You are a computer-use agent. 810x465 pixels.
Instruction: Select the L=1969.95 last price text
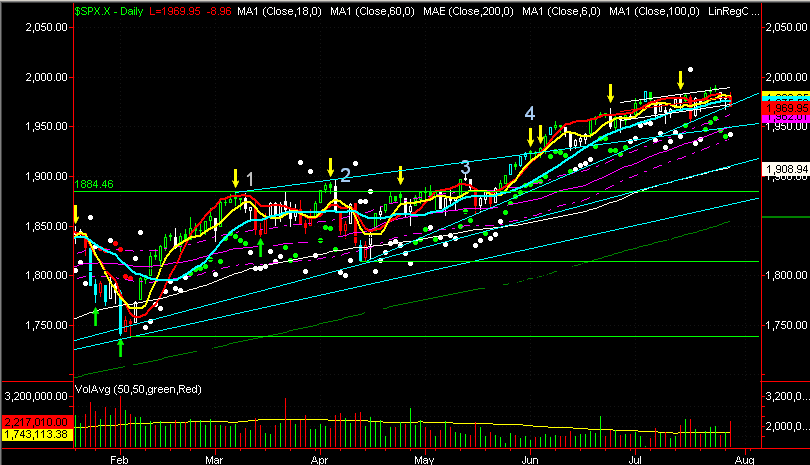point(174,11)
